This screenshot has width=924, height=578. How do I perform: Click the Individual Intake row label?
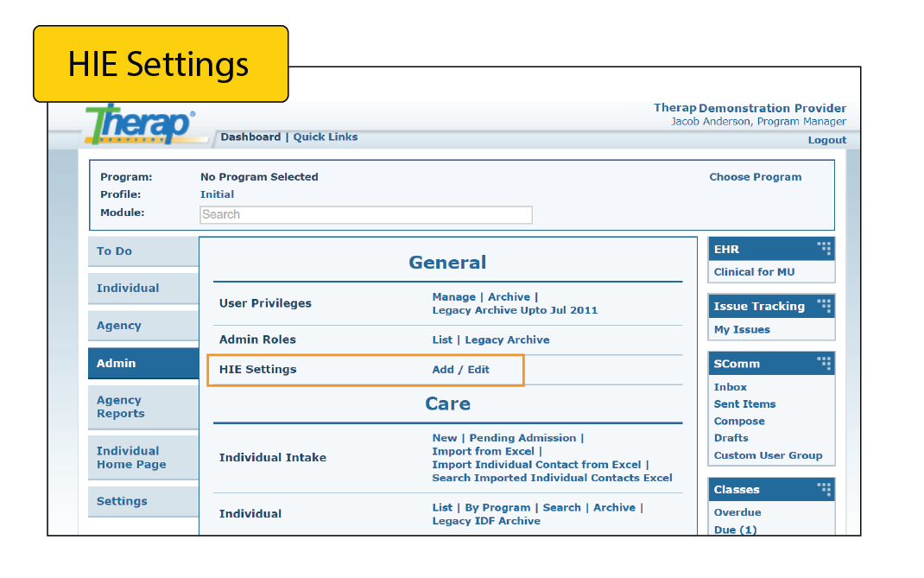tap(272, 458)
